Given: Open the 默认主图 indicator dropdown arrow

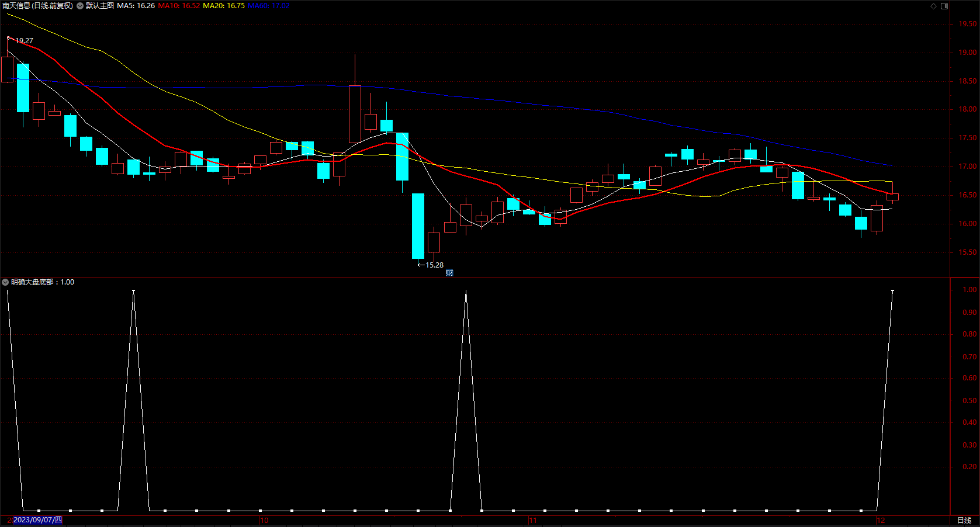Looking at the screenshot, I should pyautogui.click(x=80, y=6).
